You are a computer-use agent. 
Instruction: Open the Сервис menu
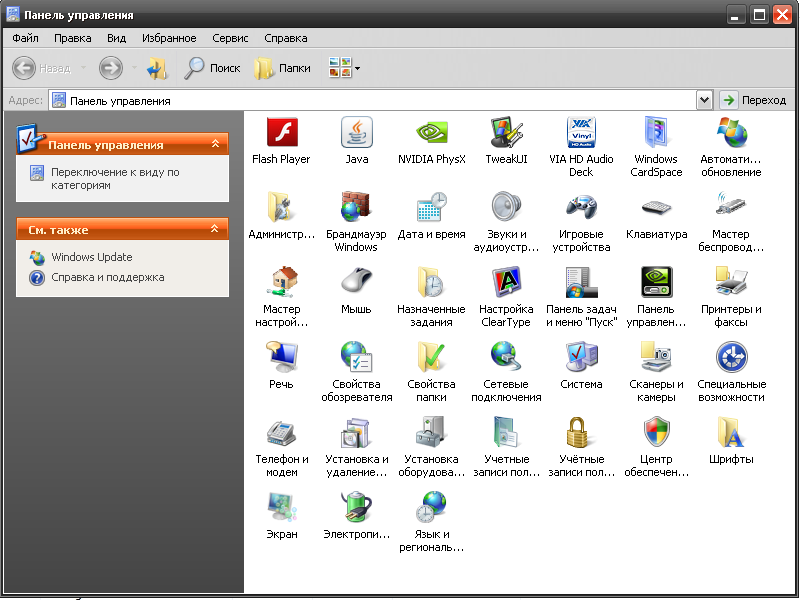coord(230,38)
